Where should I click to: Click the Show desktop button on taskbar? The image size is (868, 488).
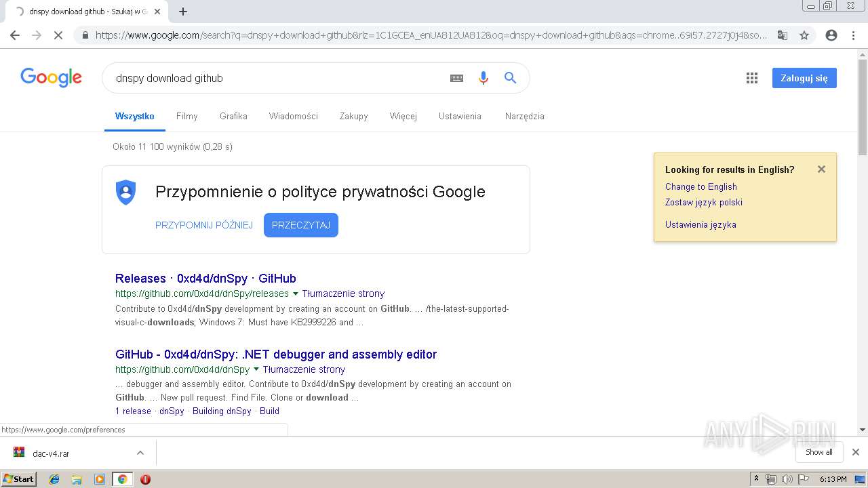pyautogui.click(x=861, y=479)
